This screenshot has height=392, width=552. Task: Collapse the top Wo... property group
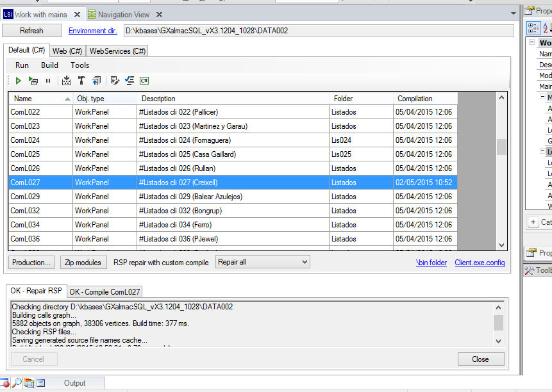tap(532, 42)
